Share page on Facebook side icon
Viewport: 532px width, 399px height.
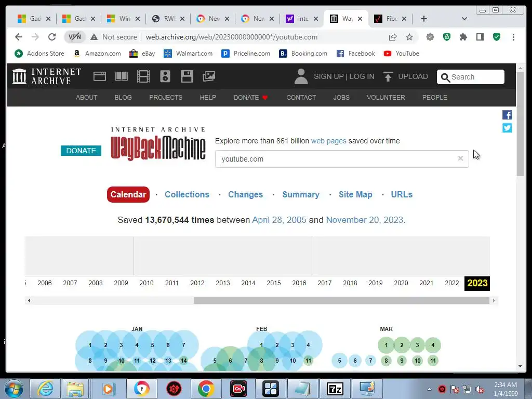click(x=507, y=115)
